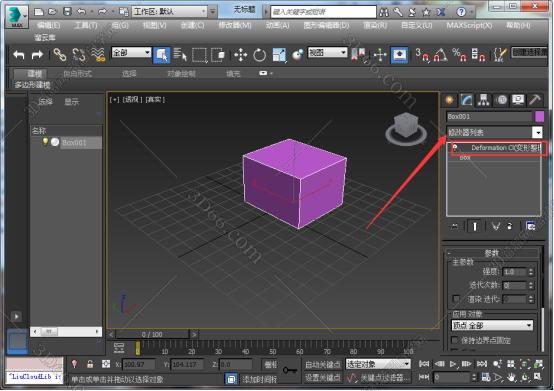This screenshot has width=554, height=391.
Task: Open the Select by Name list icon
Action: click(181, 55)
